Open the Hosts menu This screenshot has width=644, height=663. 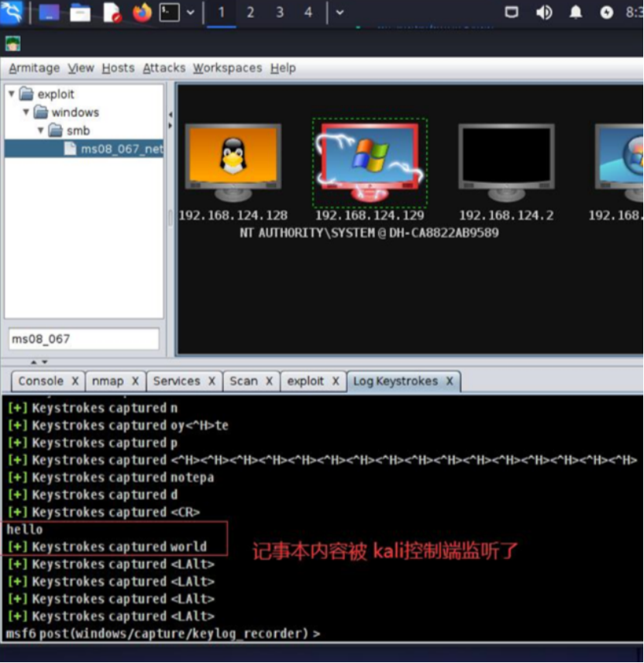coord(118,67)
